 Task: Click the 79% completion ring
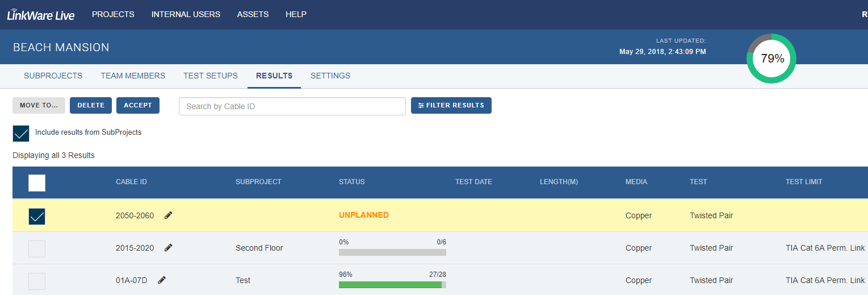coord(771,59)
